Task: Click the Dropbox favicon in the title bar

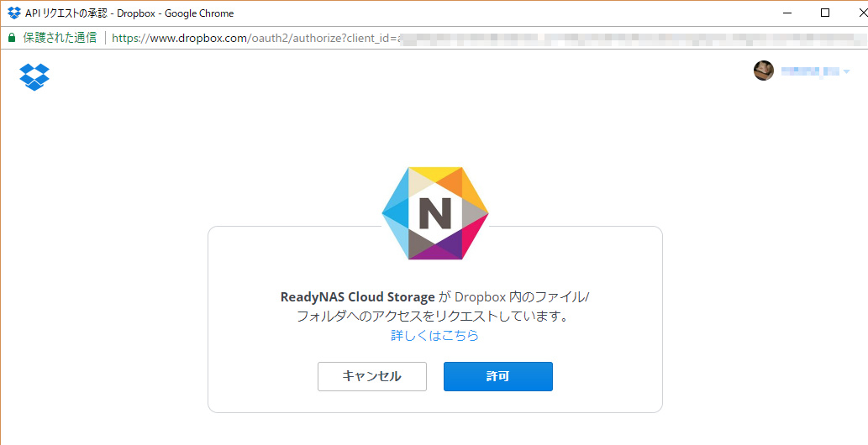Action: click(x=13, y=13)
